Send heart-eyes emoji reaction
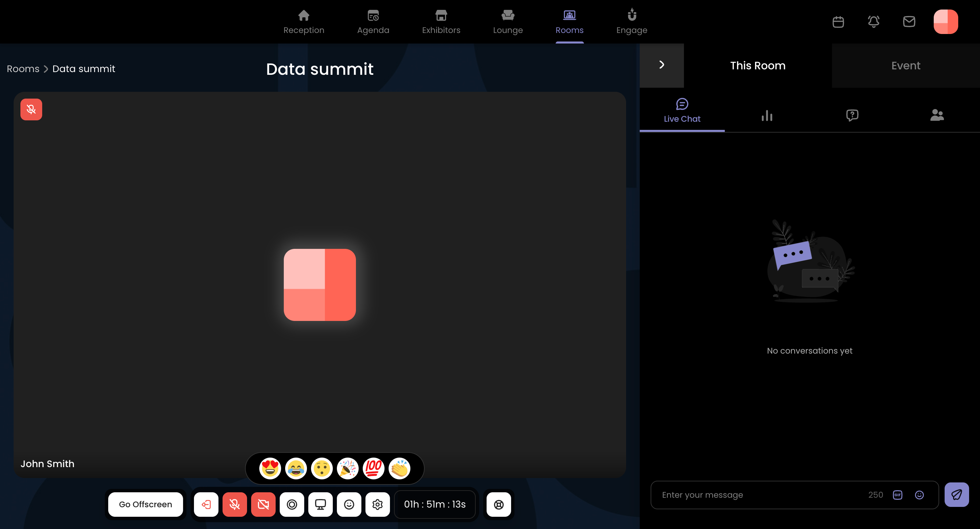The height and width of the screenshot is (529, 980). pyautogui.click(x=270, y=468)
